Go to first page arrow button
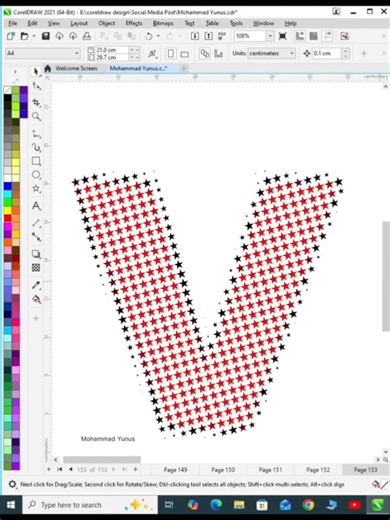 click(60, 469)
